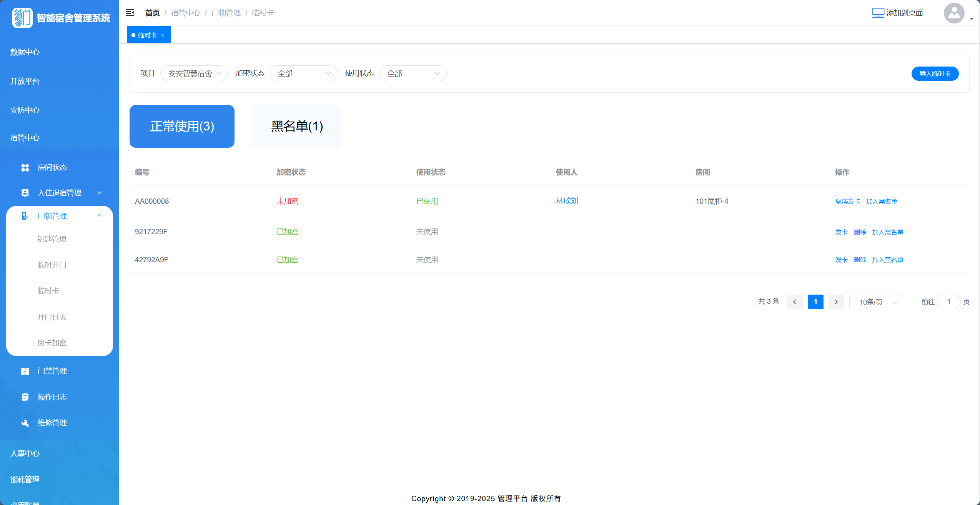Click 加入黑名单 for AA000008
Viewport: 980px width, 505px height.
click(x=882, y=202)
